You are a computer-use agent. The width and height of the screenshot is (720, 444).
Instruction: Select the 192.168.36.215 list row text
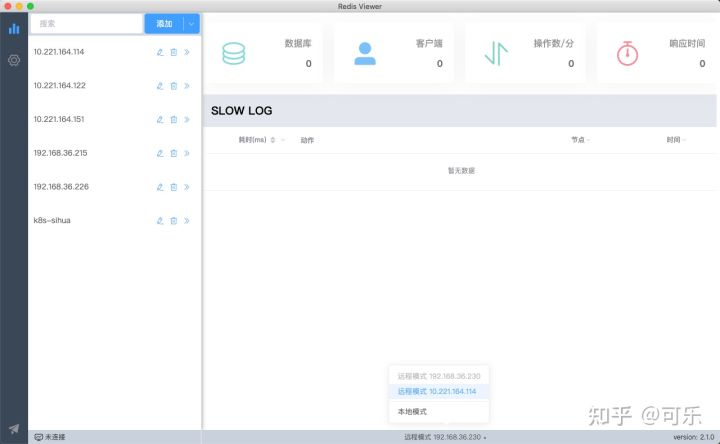pos(60,153)
